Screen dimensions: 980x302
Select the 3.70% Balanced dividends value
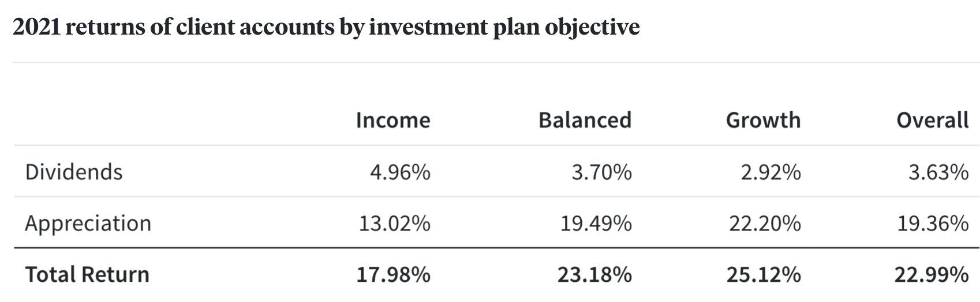601,172
